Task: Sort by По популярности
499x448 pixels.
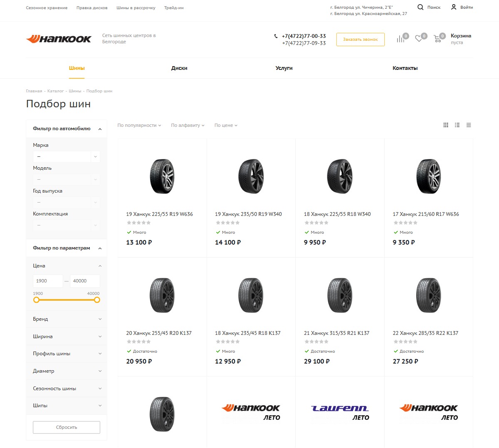Action: tap(139, 125)
